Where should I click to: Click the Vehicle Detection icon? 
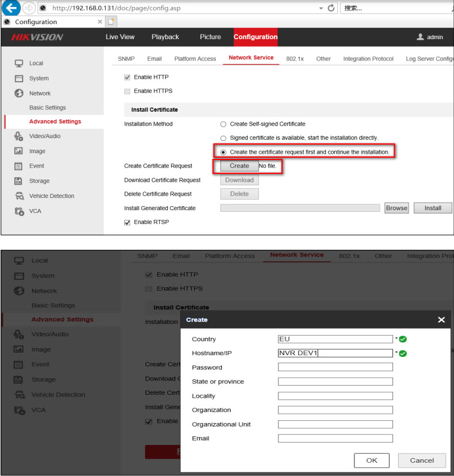point(18,196)
